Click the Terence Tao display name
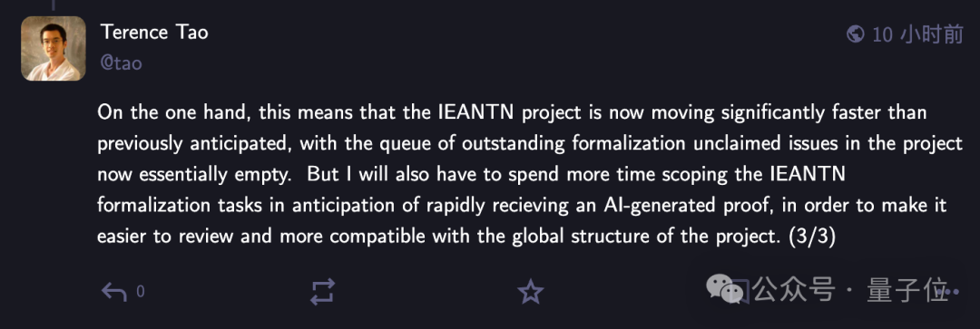 154,32
